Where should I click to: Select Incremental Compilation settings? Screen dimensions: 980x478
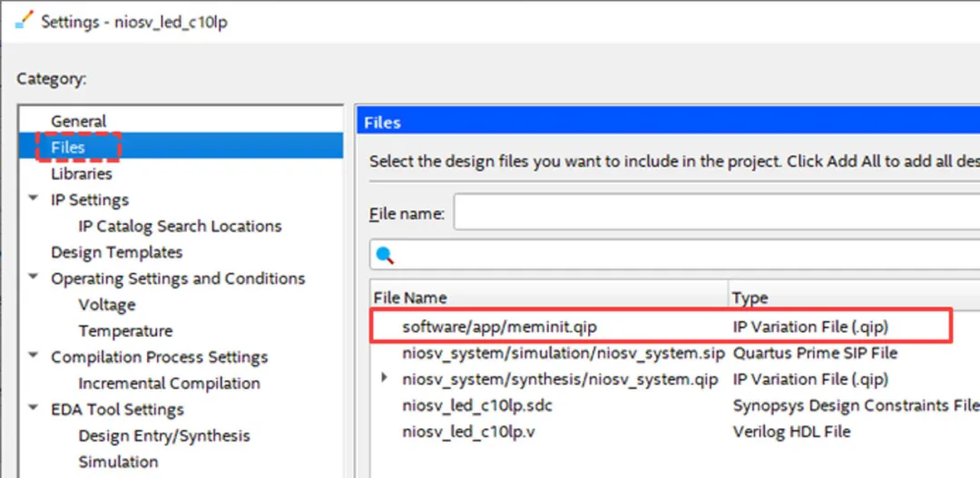pos(170,384)
